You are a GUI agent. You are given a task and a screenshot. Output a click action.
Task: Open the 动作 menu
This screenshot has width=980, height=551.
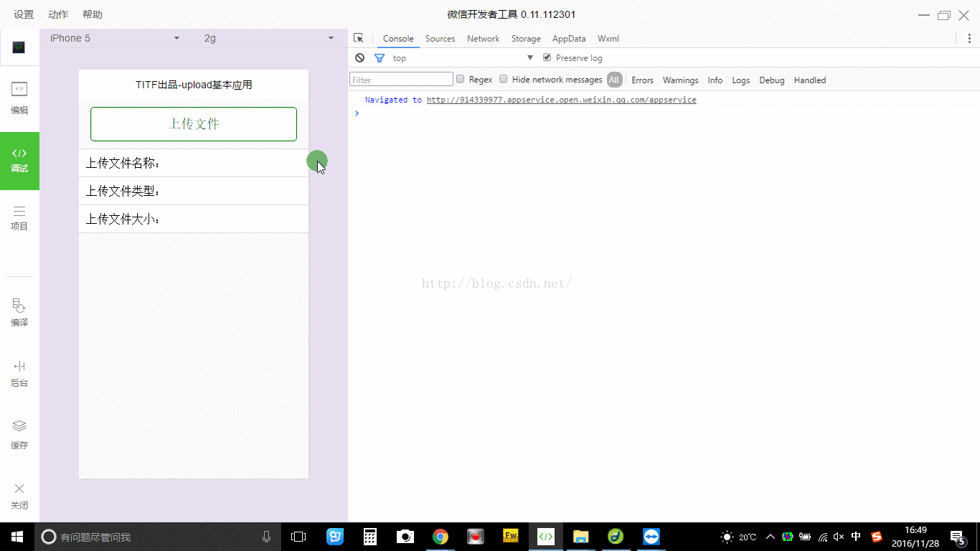58,14
